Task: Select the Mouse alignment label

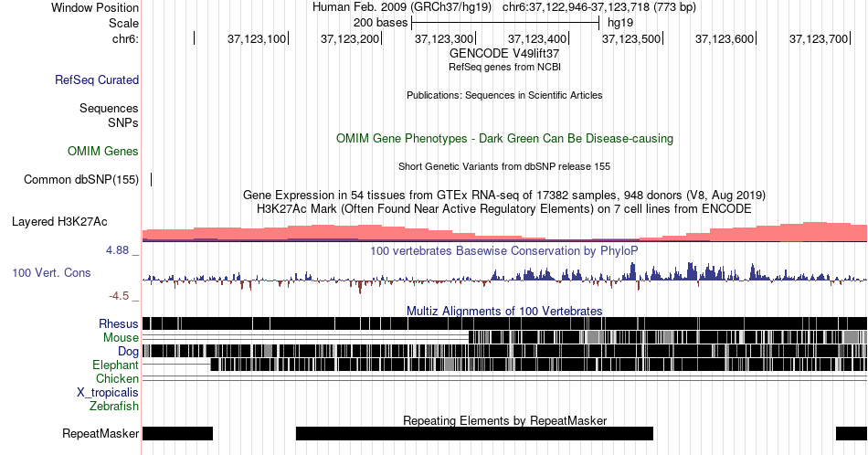Action: [x=121, y=338]
